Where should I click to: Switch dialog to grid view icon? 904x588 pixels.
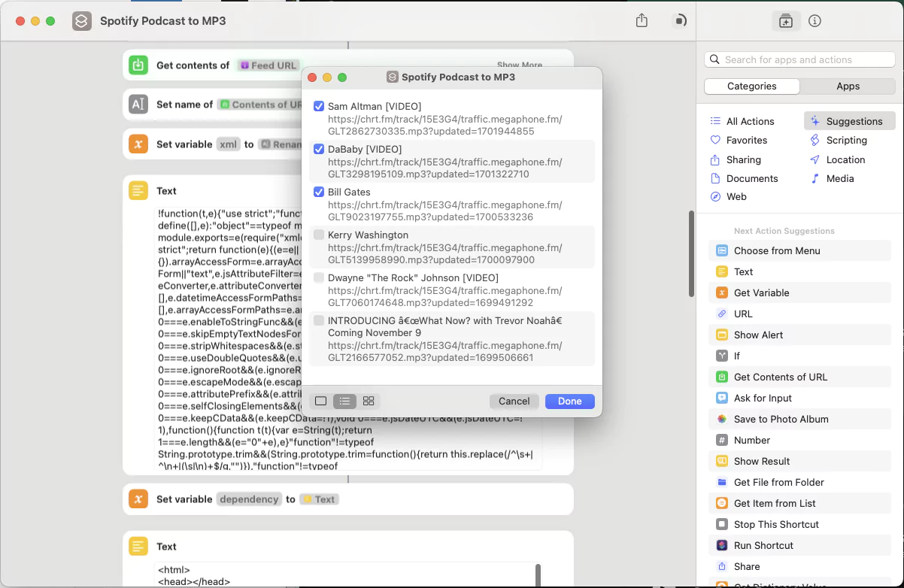369,402
